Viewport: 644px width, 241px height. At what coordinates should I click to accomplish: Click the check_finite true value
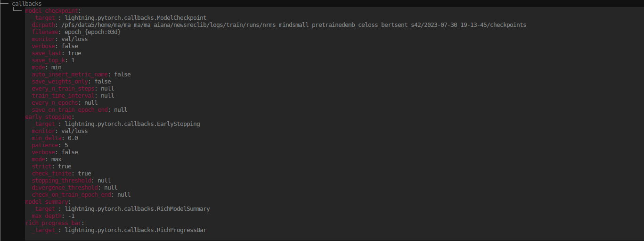84,174
